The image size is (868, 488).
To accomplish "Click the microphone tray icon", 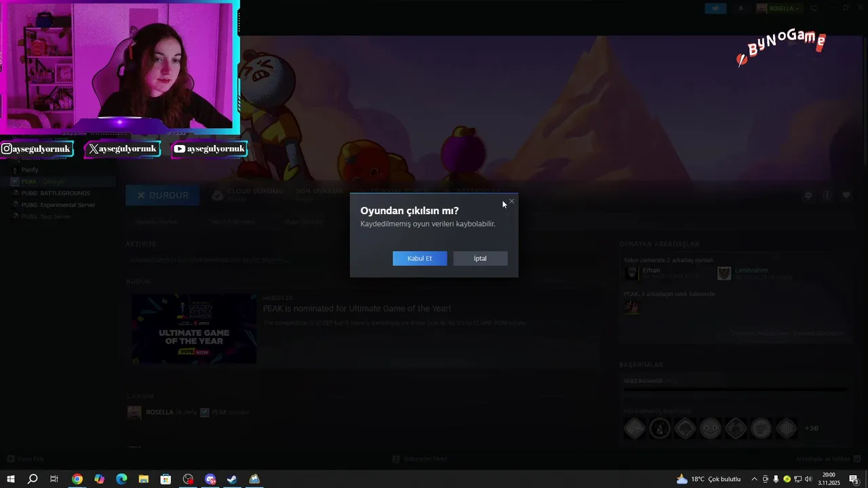I will point(776,479).
